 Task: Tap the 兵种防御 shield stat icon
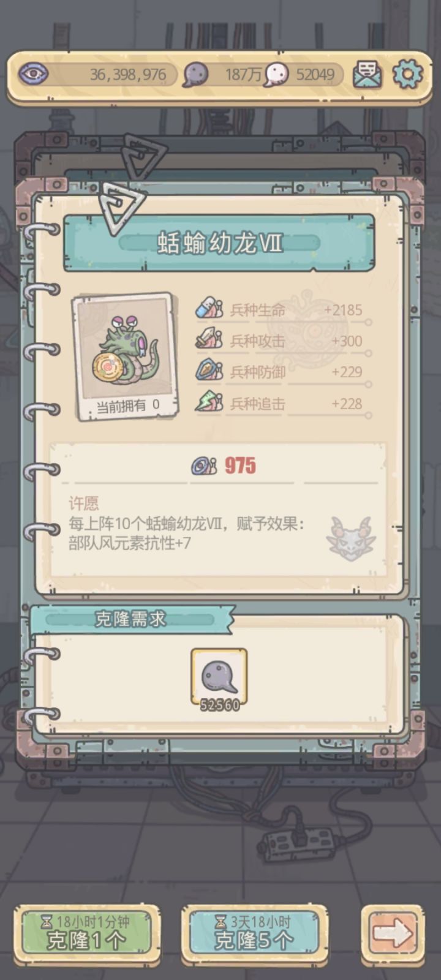coord(209,371)
